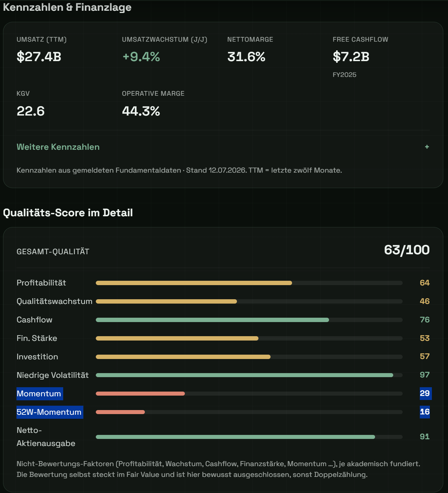
Task: Click the Operative Marge value 44.3%
Action: [141, 111]
